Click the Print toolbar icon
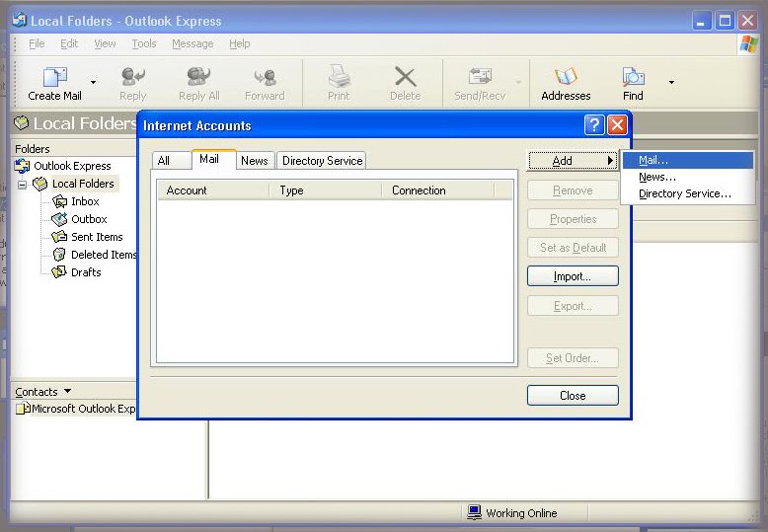 pos(339,76)
